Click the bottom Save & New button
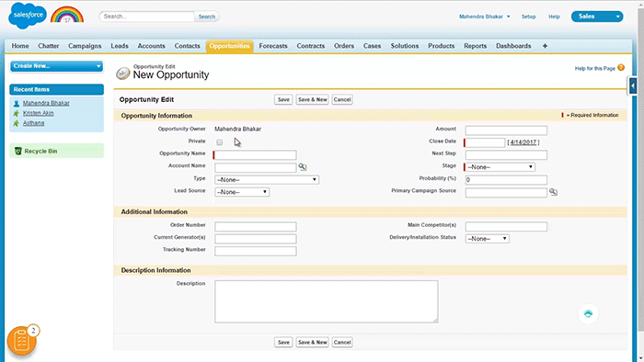Image resolution: width=644 pixels, height=362 pixels. 313,343
